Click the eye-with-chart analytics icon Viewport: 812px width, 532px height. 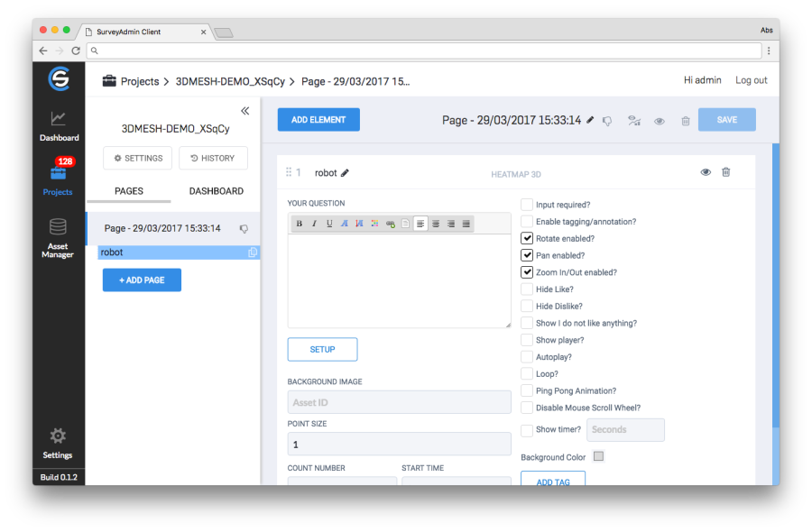pos(634,121)
